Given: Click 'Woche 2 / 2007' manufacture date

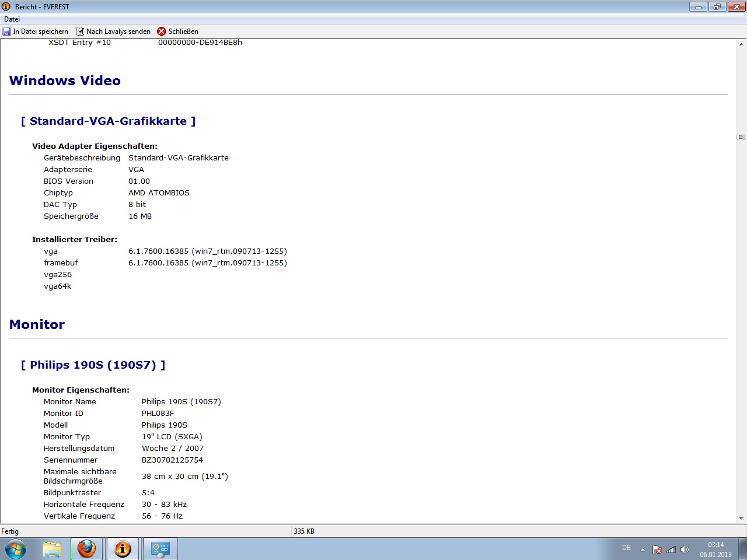Looking at the screenshot, I should [x=173, y=449].
